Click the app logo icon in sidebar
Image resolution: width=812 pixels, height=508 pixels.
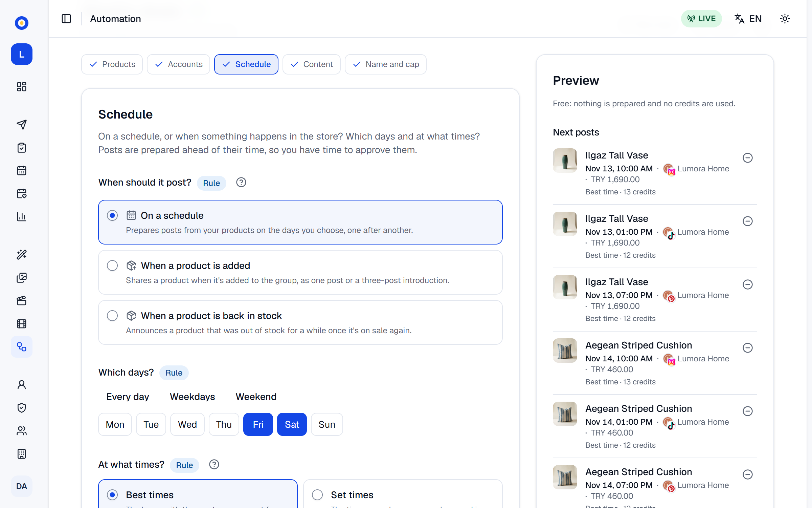click(x=22, y=23)
